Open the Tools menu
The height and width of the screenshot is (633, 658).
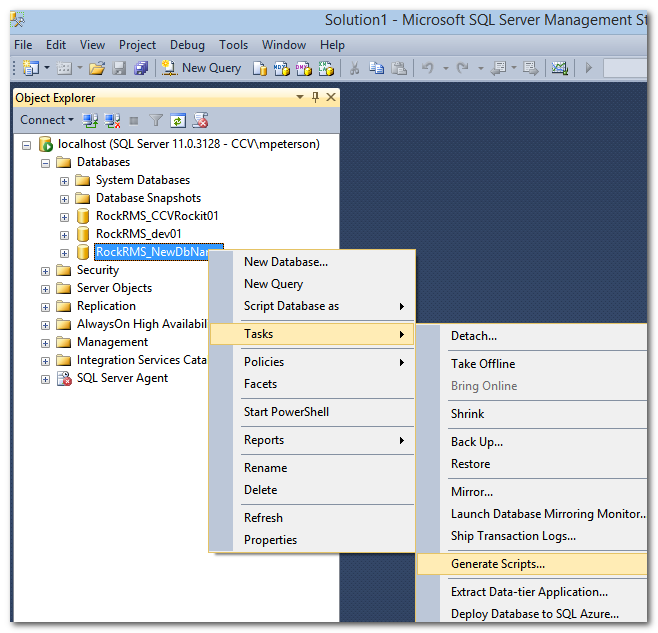pos(233,45)
